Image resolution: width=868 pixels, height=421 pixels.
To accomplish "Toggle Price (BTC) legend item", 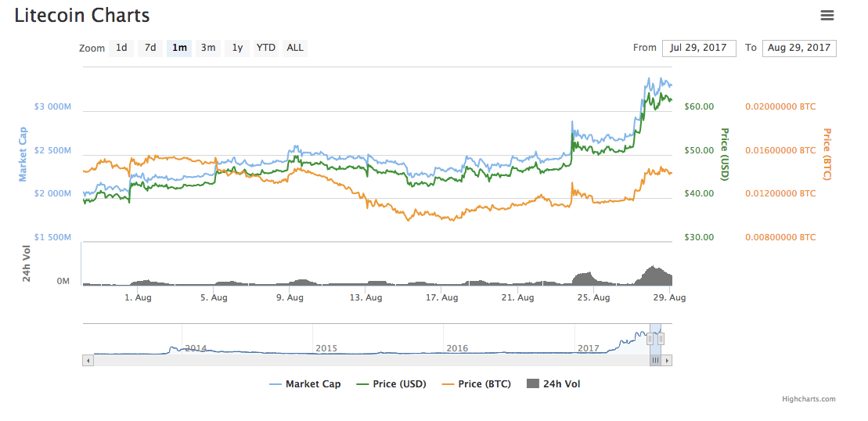I will click(477, 384).
